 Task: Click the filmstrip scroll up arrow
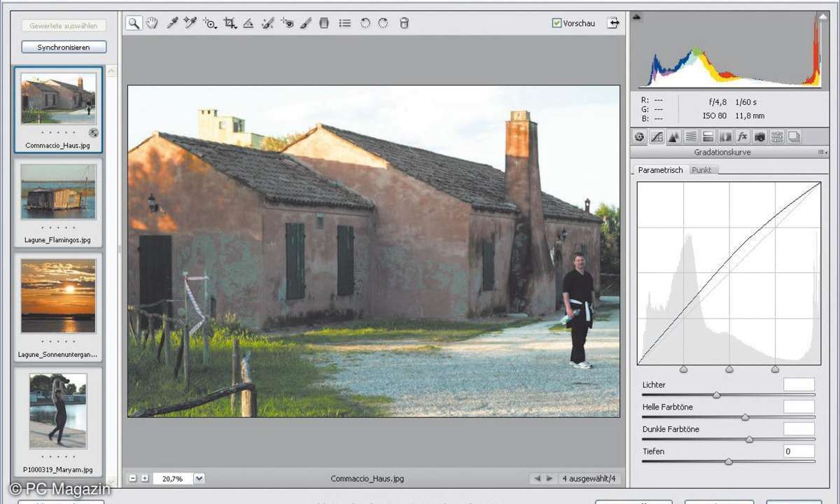pyautogui.click(x=112, y=71)
